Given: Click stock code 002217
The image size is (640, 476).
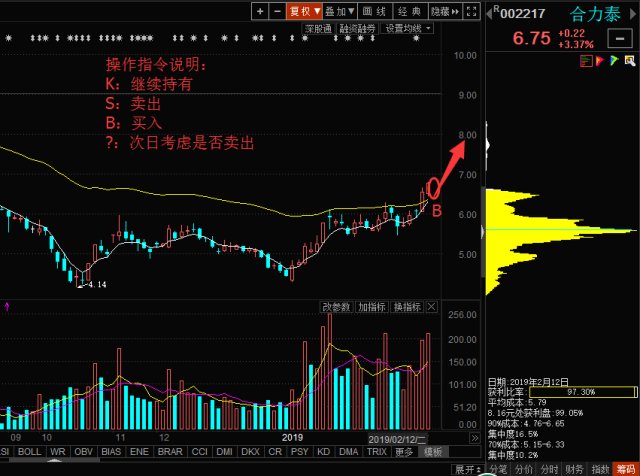Looking at the screenshot, I should click(x=523, y=14).
